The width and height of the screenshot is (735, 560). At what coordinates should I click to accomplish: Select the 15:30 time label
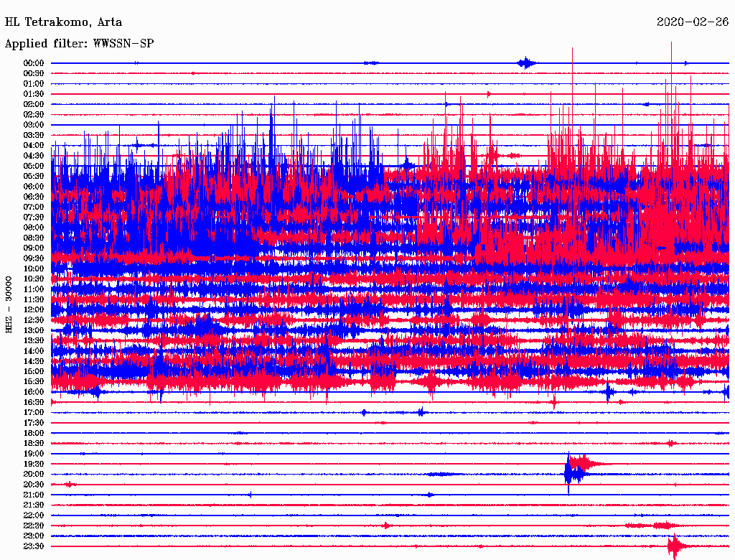coord(34,381)
